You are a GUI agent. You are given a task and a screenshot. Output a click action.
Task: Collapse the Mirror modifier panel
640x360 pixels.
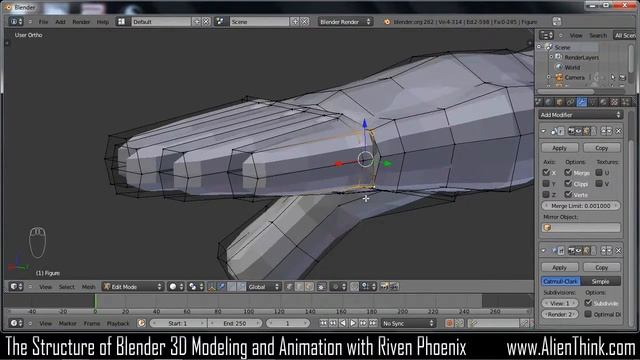click(x=544, y=131)
